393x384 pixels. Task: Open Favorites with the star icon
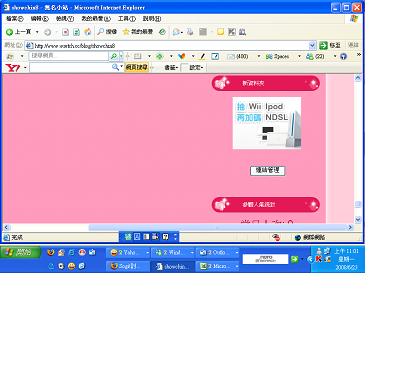138,32
